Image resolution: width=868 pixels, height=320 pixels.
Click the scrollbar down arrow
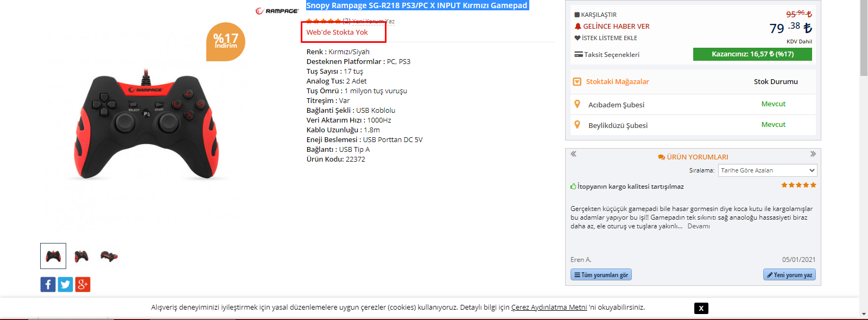tap(864, 314)
